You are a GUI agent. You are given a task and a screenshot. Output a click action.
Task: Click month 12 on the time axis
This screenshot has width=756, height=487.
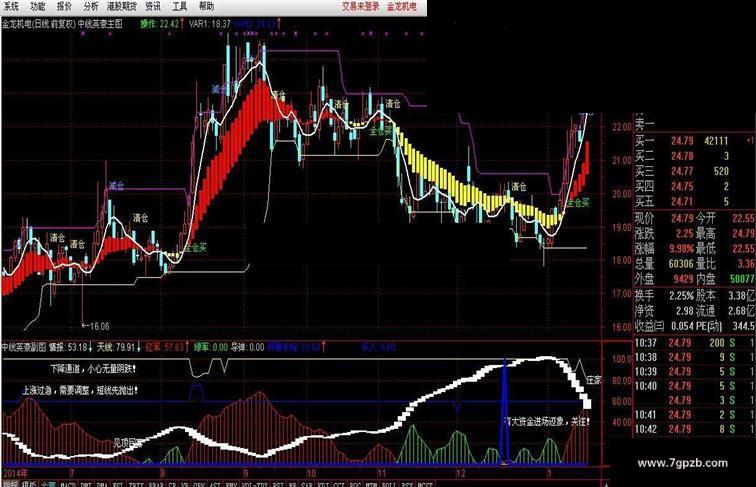[x=461, y=473]
